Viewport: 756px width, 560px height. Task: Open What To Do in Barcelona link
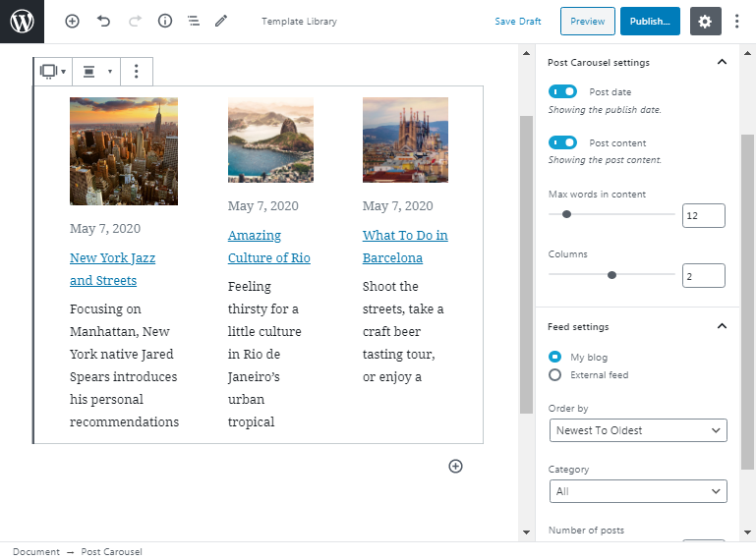pyautogui.click(x=405, y=247)
